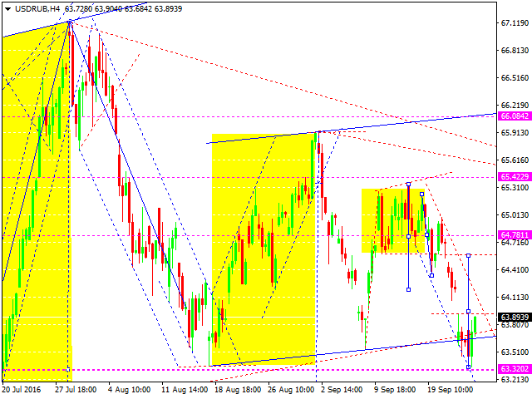The image size is (532, 399).
Task: Select the 4 Aug 10:00 time label
Action: point(129,390)
